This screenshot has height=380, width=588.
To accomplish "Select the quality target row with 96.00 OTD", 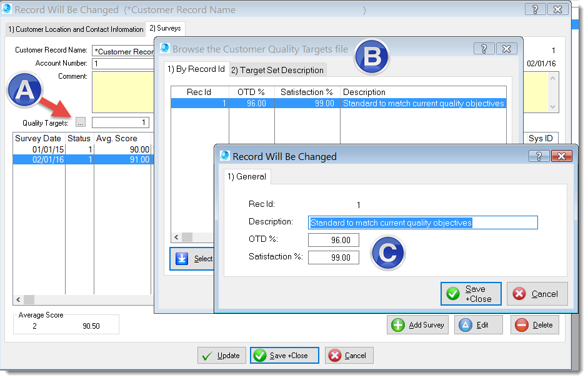I will 337,104.
